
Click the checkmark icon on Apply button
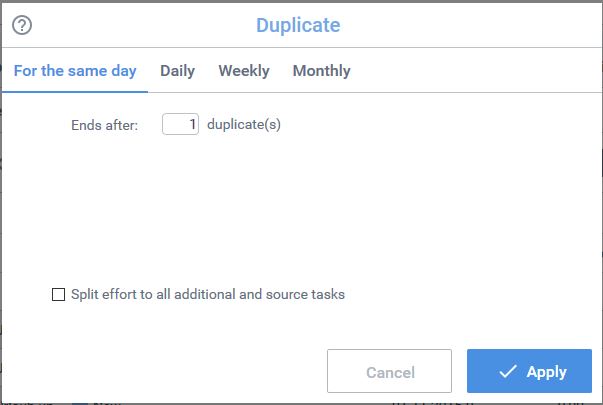click(x=508, y=371)
